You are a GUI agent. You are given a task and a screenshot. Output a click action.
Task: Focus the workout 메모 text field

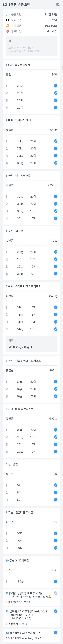[x=31, y=46]
